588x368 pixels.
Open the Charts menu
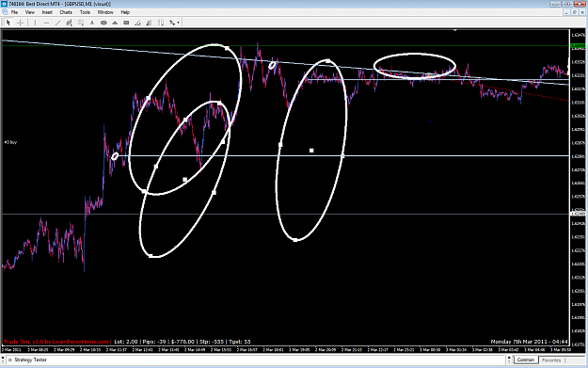[x=66, y=12]
